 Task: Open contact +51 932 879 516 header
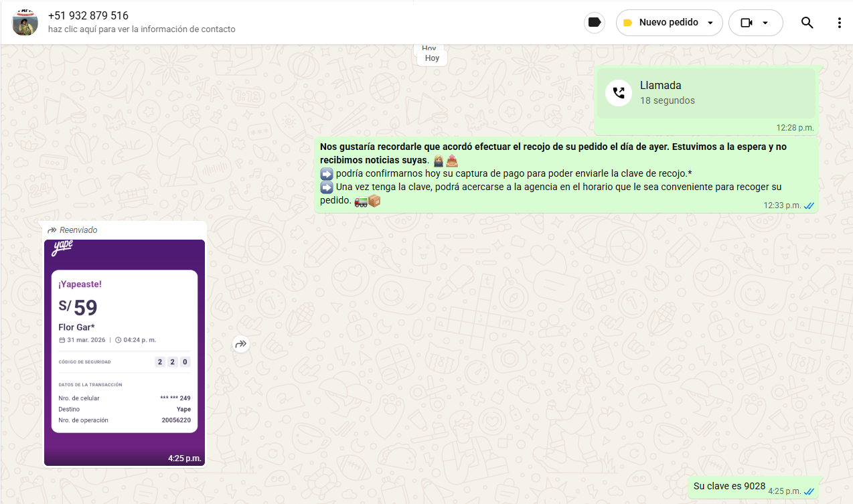pos(88,15)
